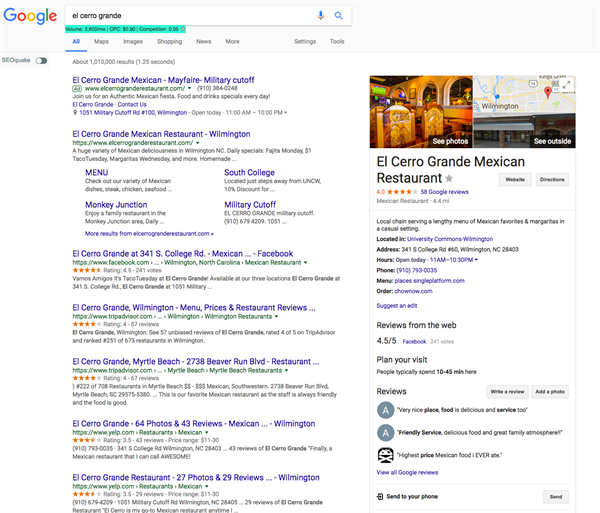Screen dimensions: 600x513
Task: Click the See outside street view thumbnail
Action: pyautogui.click(x=524, y=130)
